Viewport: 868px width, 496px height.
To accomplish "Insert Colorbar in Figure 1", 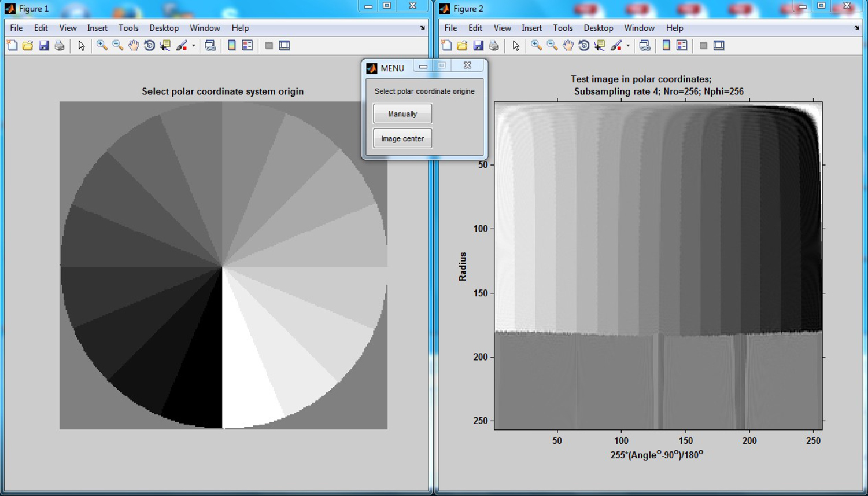I will 232,46.
